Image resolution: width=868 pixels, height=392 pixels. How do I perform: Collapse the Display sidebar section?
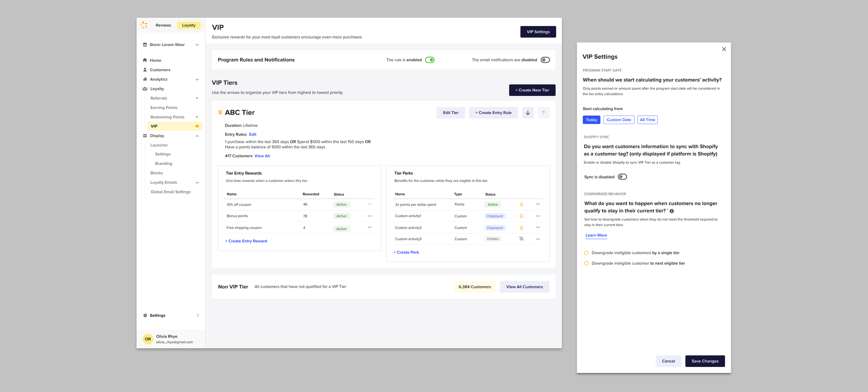coord(197,136)
